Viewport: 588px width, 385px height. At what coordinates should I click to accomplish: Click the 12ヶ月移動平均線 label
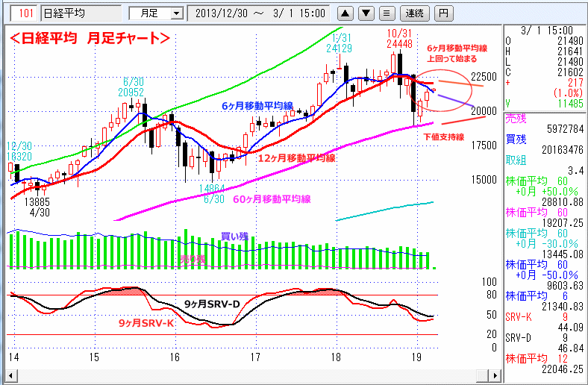point(295,158)
